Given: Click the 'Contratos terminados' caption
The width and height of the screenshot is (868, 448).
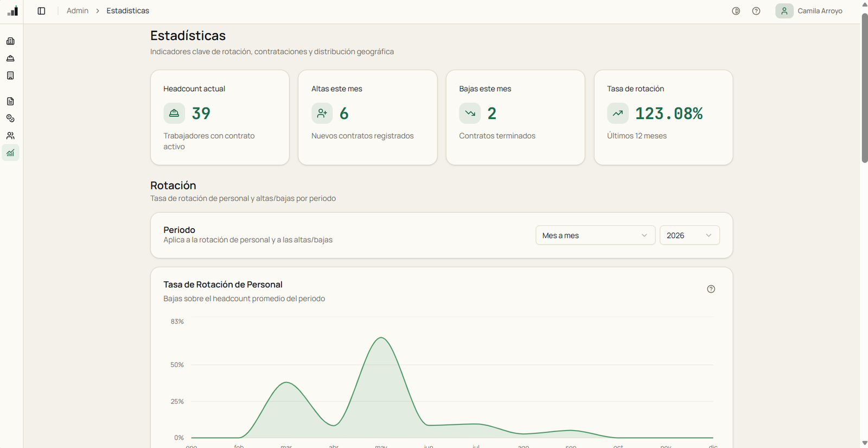Looking at the screenshot, I should (x=497, y=136).
